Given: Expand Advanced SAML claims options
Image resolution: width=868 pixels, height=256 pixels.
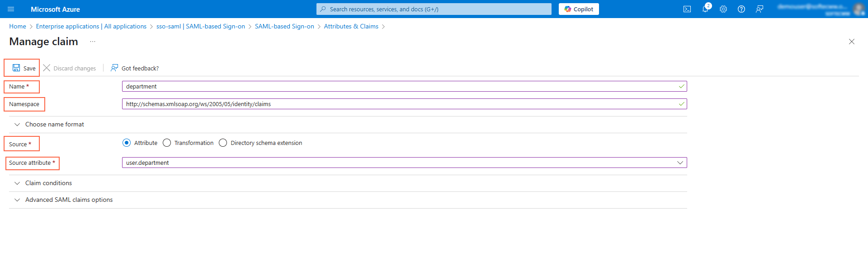Looking at the screenshot, I should pyautogui.click(x=69, y=200).
